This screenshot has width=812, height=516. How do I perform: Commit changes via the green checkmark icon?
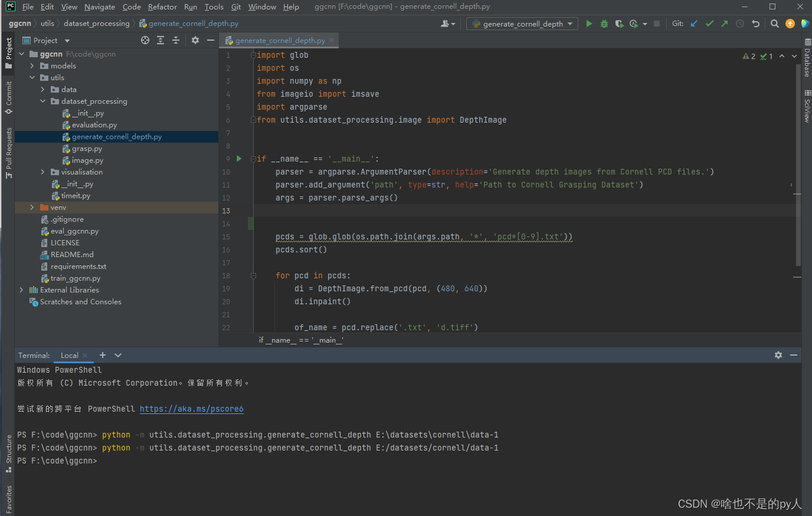click(x=708, y=24)
